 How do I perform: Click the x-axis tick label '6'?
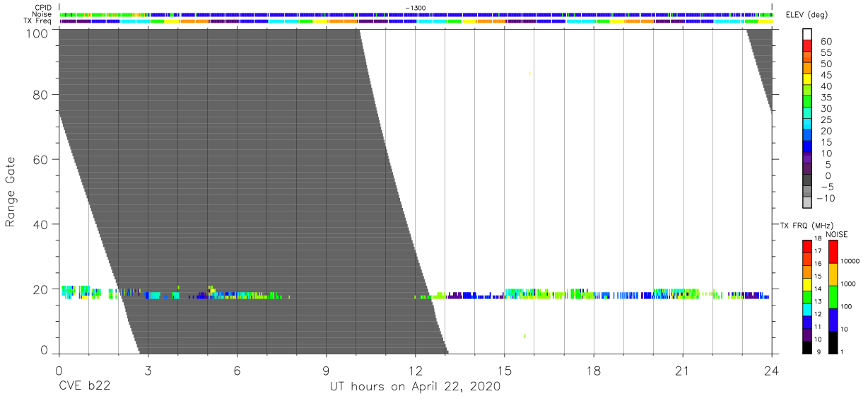pos(237,370)
